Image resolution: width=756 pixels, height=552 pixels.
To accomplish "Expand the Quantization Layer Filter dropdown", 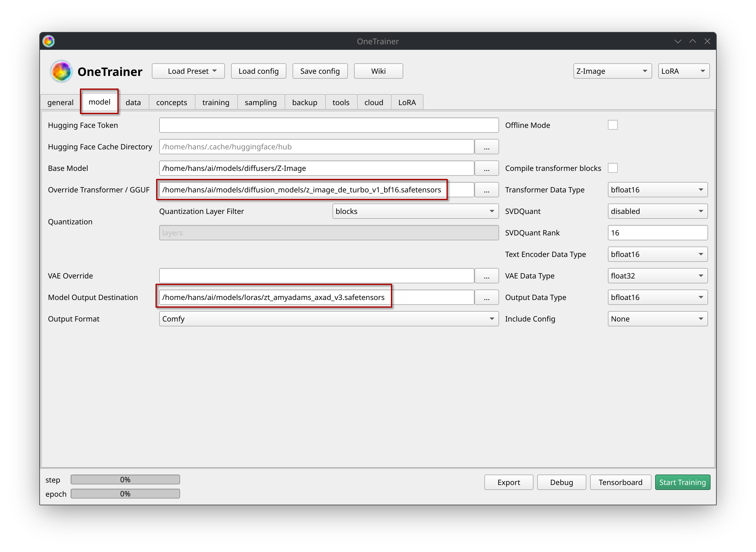I will (x=415, y=211).
